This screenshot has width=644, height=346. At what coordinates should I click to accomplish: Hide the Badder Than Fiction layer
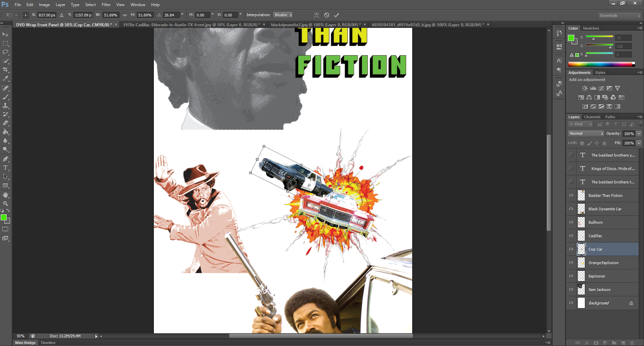[571, 196]
